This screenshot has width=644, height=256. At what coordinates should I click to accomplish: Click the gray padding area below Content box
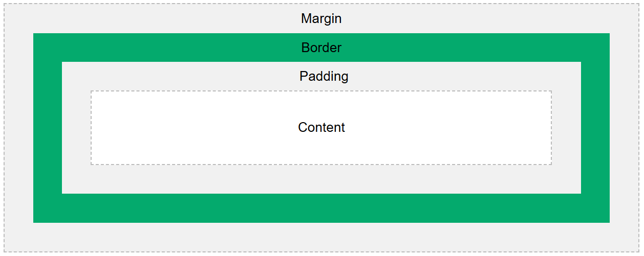(x=321, y=179)
